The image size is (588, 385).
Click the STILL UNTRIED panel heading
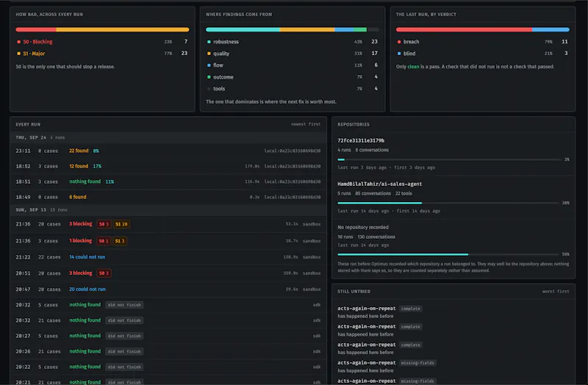354,291
